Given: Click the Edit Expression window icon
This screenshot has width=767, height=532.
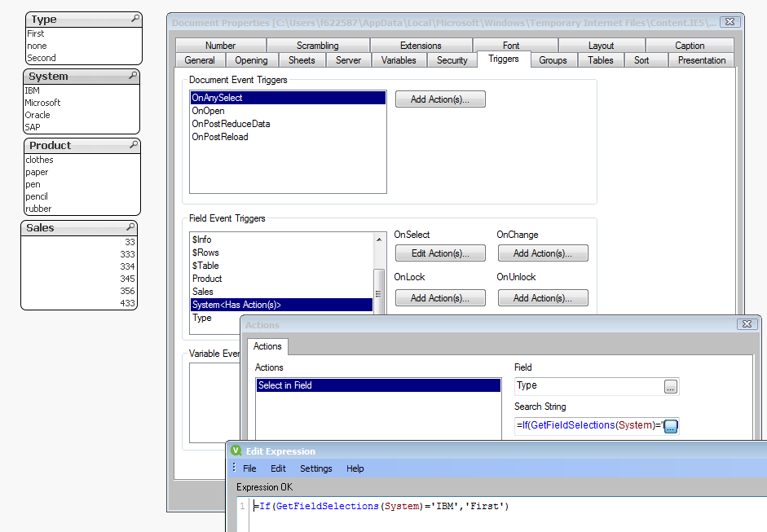Looking at the screenshot, I should pyautogui.click(x=236, y=451).
